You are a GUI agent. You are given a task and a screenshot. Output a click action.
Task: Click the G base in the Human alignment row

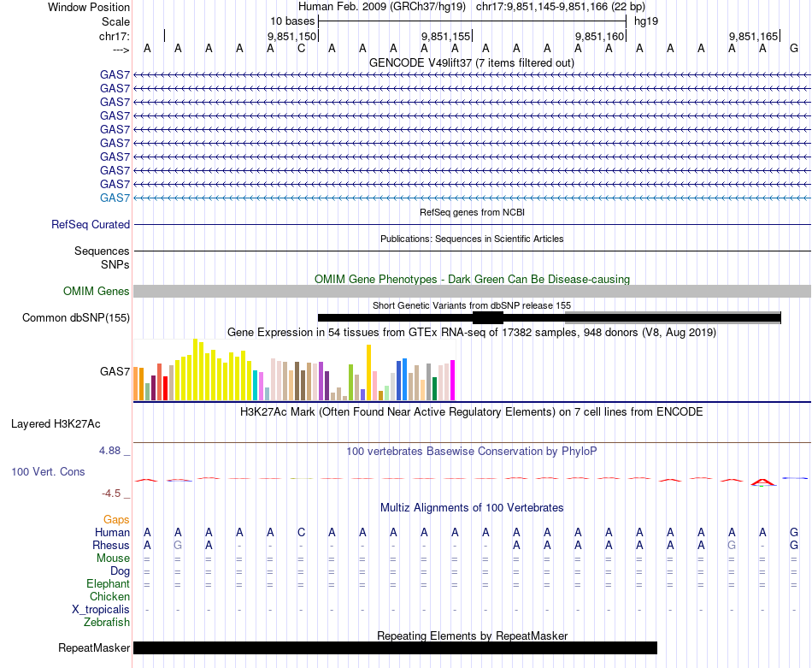794,532
